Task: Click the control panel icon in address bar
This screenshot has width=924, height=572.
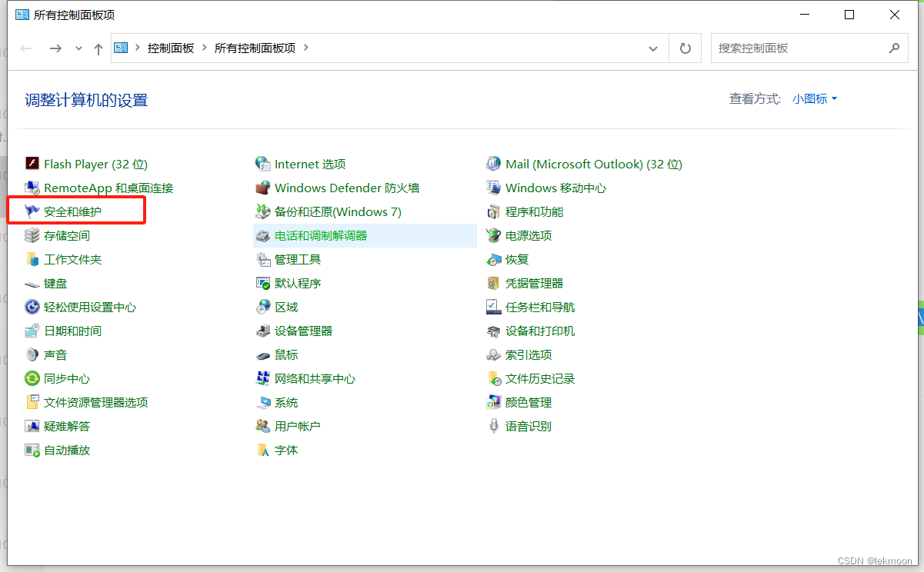Action: pos(121,48)
